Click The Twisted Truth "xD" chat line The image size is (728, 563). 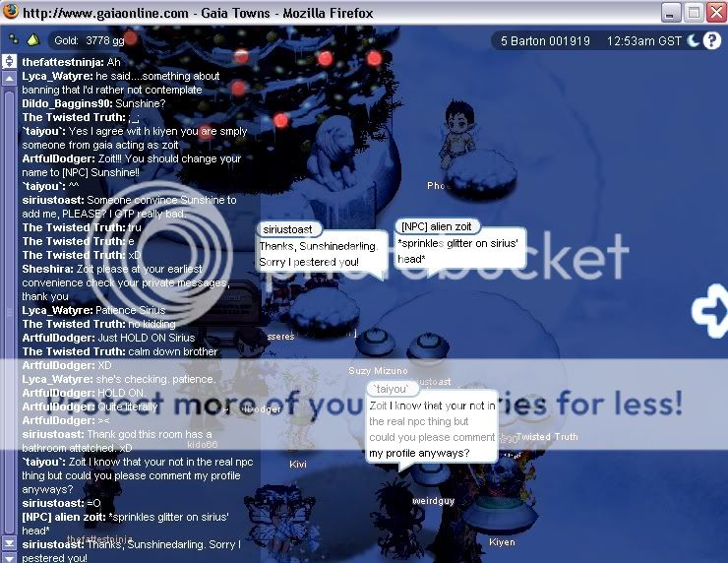82,255
